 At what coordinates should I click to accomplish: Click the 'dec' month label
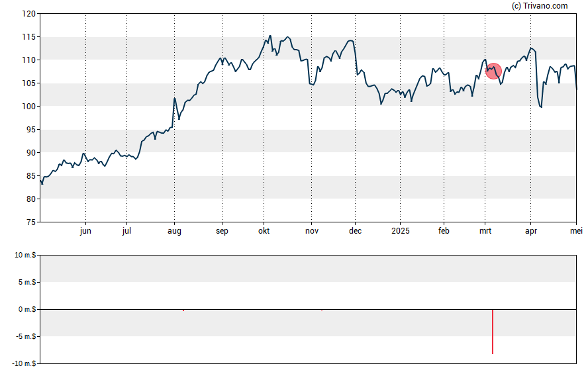tap(355, 231)
